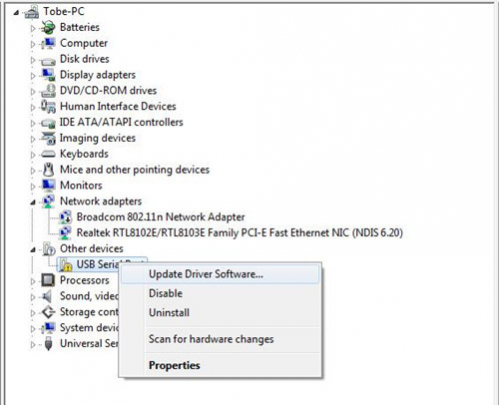Select the Realtek RTL8102E Ethernet NIC entry
500x406 pixels.
point(239,233)
